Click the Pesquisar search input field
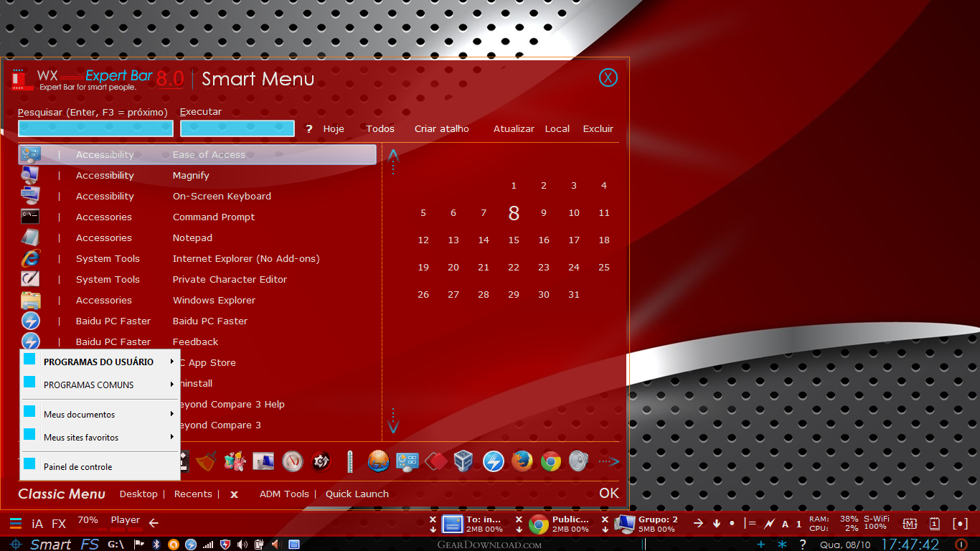 click(95, 128)
